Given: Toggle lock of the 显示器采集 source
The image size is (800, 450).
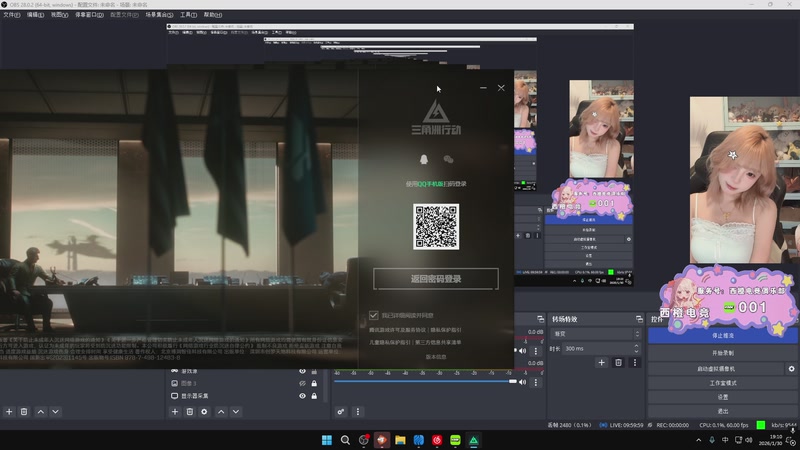Looking at the screenshot, I should pyautogui.click(x=314, y=396).
